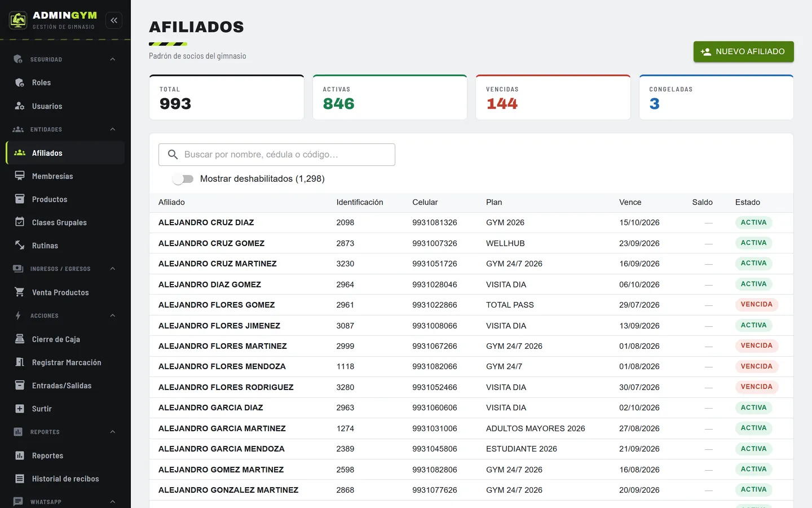Click expiry date 13/09/2026
The height and width of the screenshot is (508, 812).
639,326
